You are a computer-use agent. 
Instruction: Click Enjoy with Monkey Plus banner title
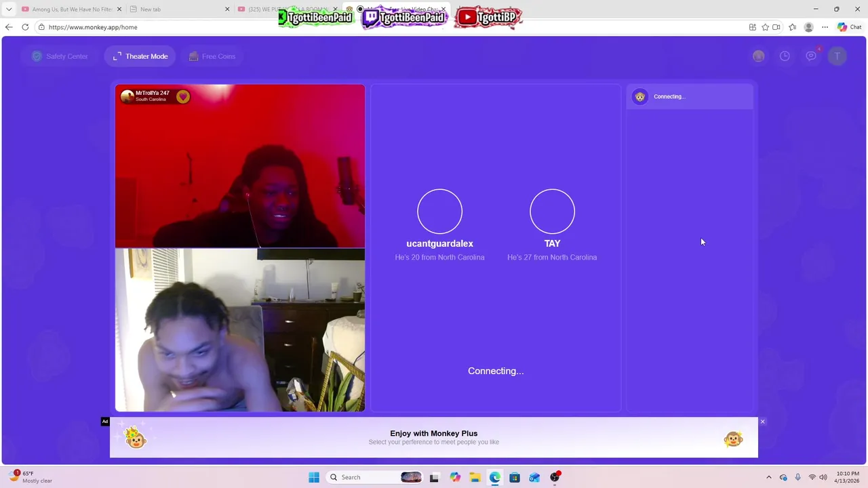[434, 433]
